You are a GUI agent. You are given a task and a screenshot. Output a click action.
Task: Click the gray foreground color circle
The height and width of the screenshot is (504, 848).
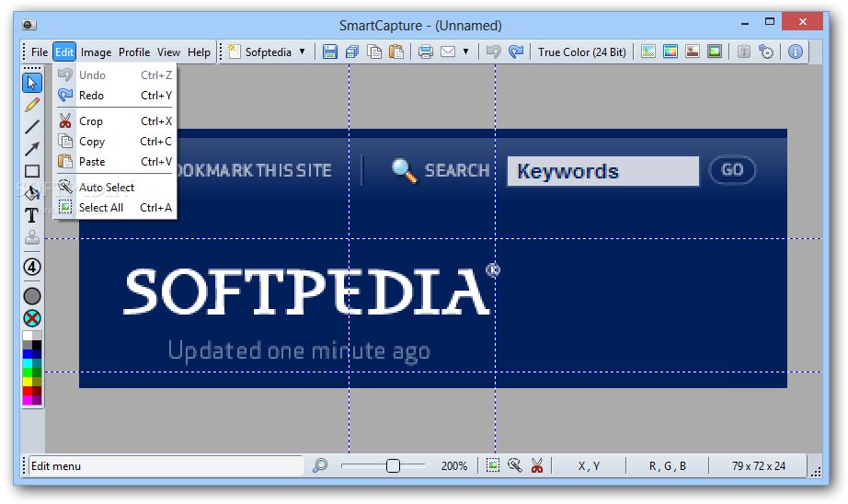[x=32, y=296]
